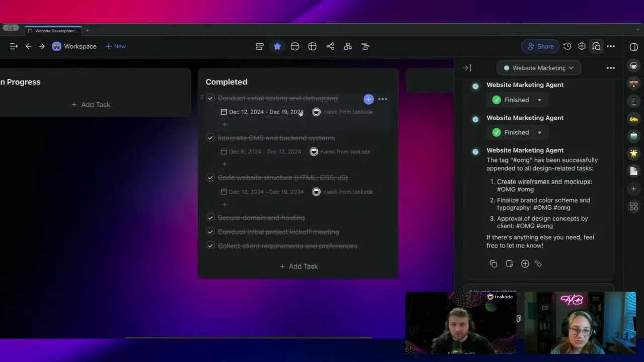Add sub-item under Code website structure task
Screen dimensions: 644x362
[225, 204]
